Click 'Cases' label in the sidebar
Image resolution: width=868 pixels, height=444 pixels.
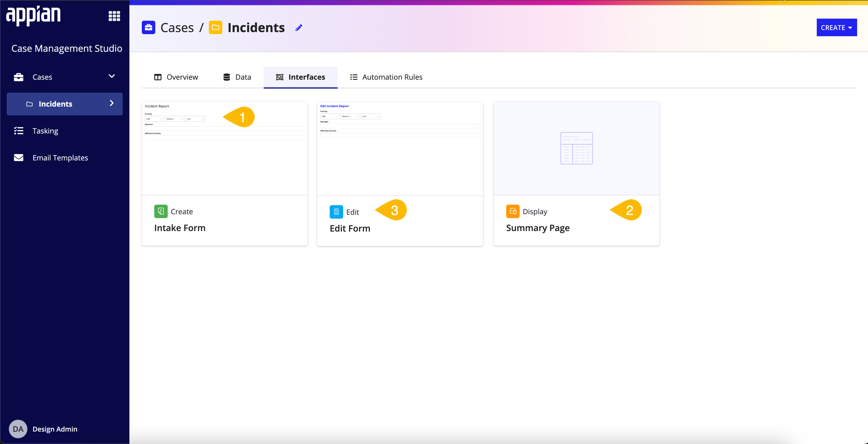click(x=42, y=77)
